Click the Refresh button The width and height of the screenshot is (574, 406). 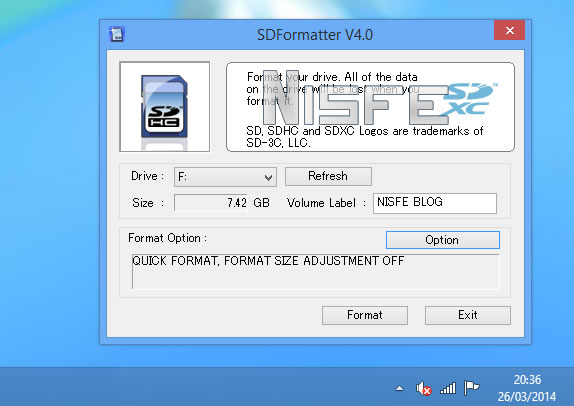click(x=328, y=176)
